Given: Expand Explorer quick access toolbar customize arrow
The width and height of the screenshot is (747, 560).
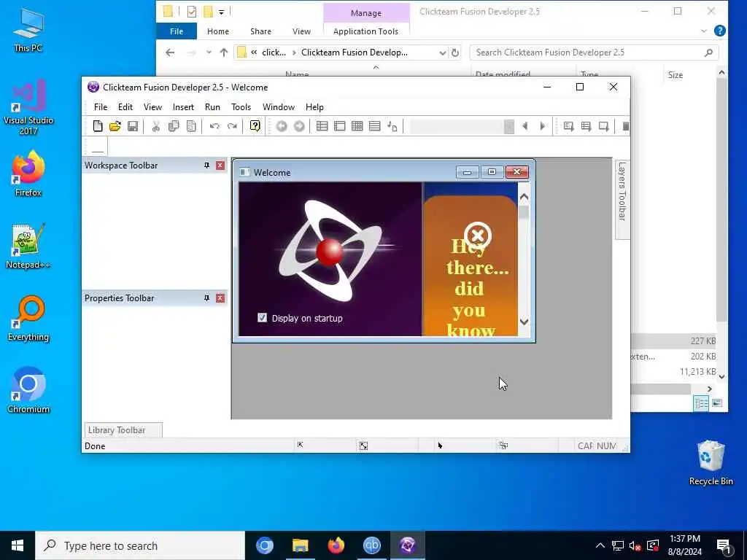Looking at the screenshot, I should 222,12.
